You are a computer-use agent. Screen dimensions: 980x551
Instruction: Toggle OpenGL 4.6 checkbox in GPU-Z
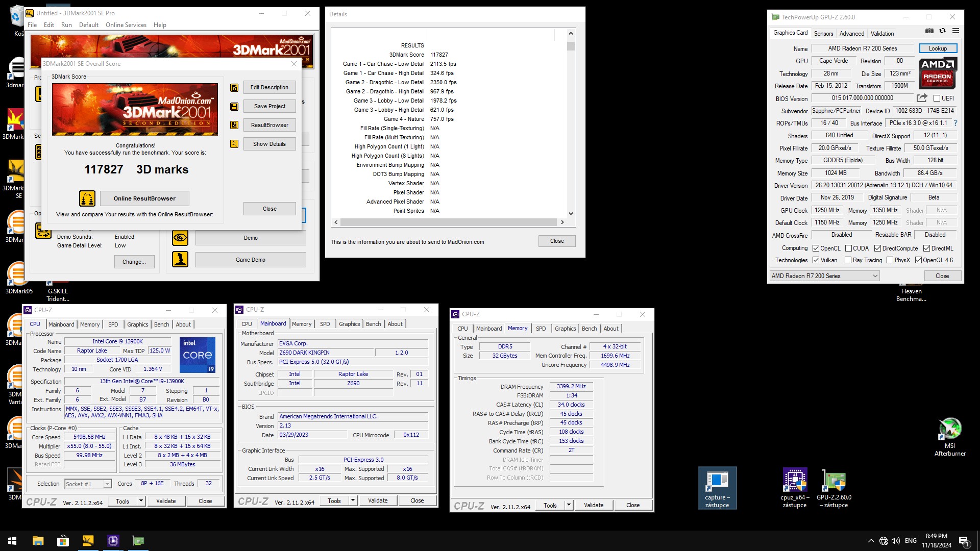pyautogui.click(x=918, y=260)
